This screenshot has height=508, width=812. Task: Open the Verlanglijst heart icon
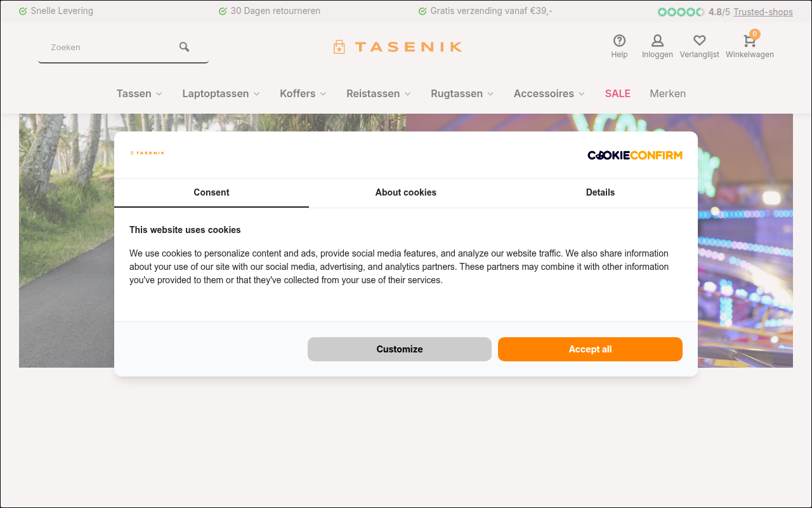[700, 41]
